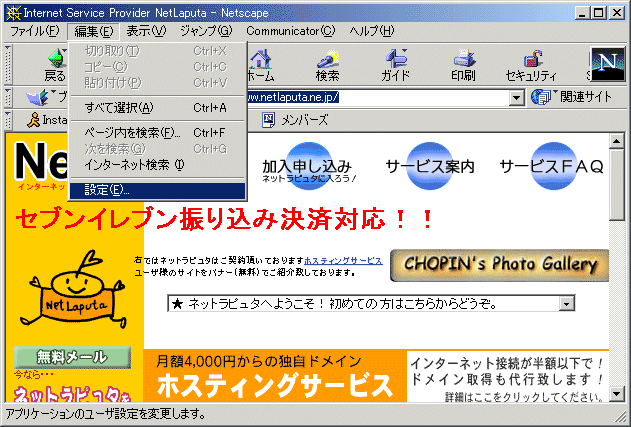Click the サービス案内 service guide button

click(430, 166)
